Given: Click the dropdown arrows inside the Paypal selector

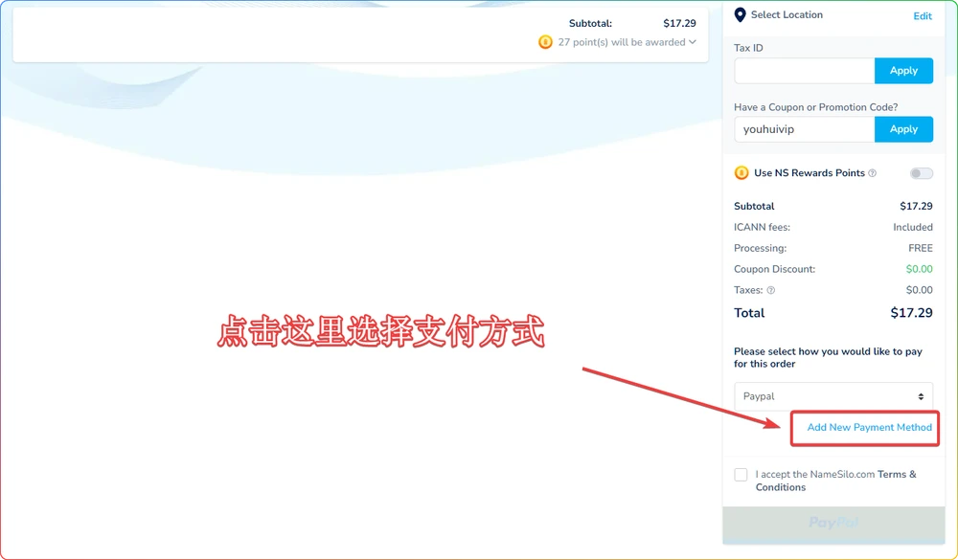Looking at the screenshot, I should [x=919, y=395].
